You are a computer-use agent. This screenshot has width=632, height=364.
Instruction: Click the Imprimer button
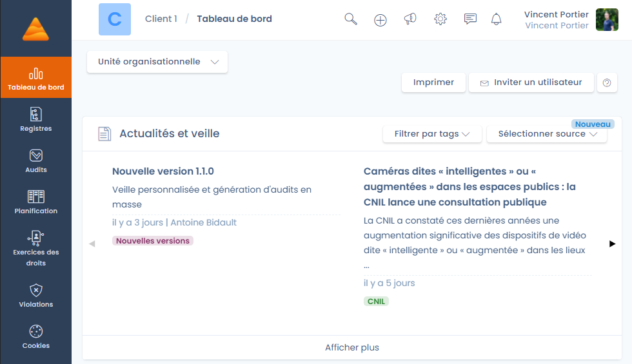(x=433, y=82)
